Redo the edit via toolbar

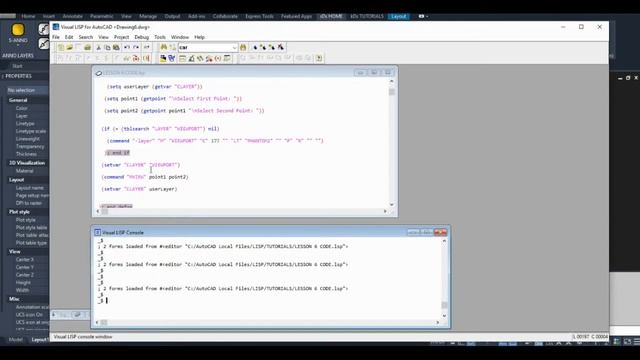pyautogui.click(x=136, y=47)
